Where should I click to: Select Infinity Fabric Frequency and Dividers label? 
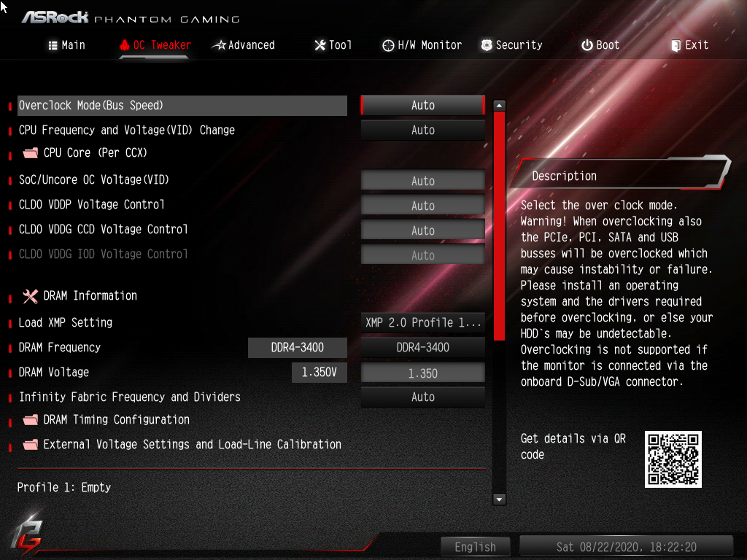(x=130, y=397)
